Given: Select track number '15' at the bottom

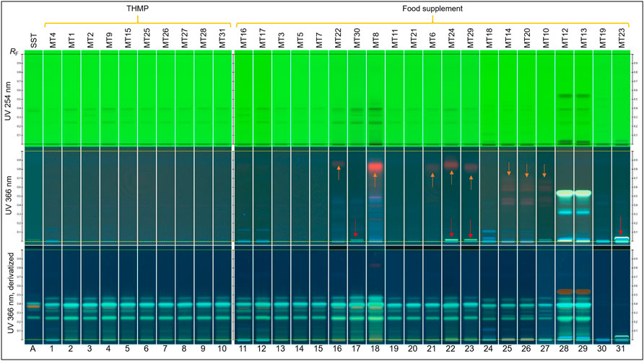Looking at the screenshot, I should [x=318, y=349].
